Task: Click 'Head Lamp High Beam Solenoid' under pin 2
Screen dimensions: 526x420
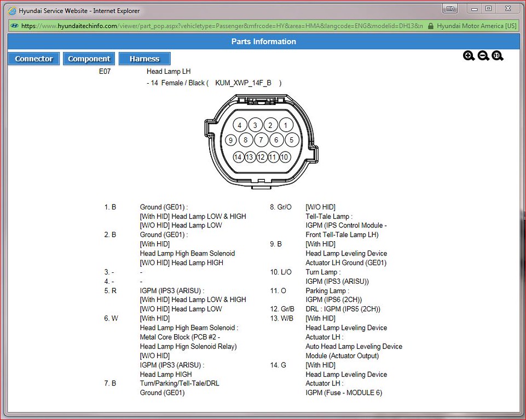Action: coord(187,253)
